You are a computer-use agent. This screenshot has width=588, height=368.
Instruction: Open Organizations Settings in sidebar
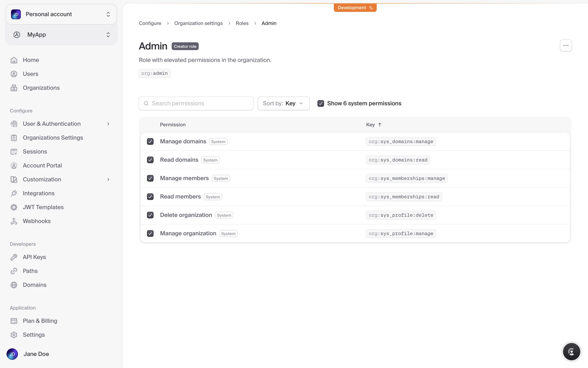coord(53,138)
